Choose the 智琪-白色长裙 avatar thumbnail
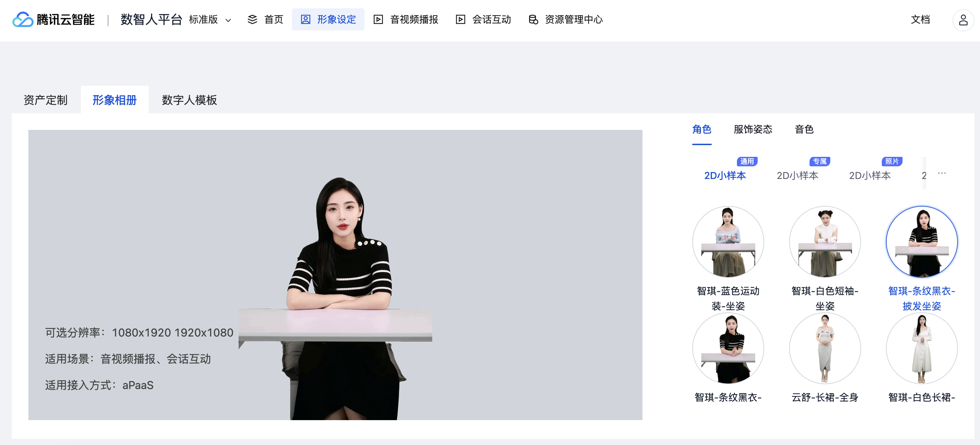The image size is (980, 445). (922, 348)
